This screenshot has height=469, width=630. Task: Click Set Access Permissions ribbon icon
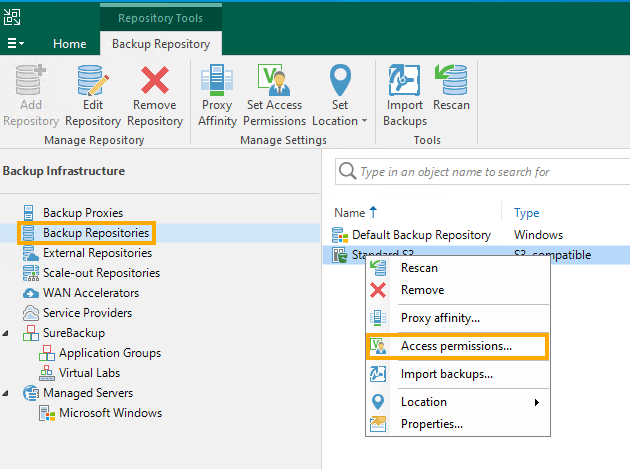coord(274,80)
